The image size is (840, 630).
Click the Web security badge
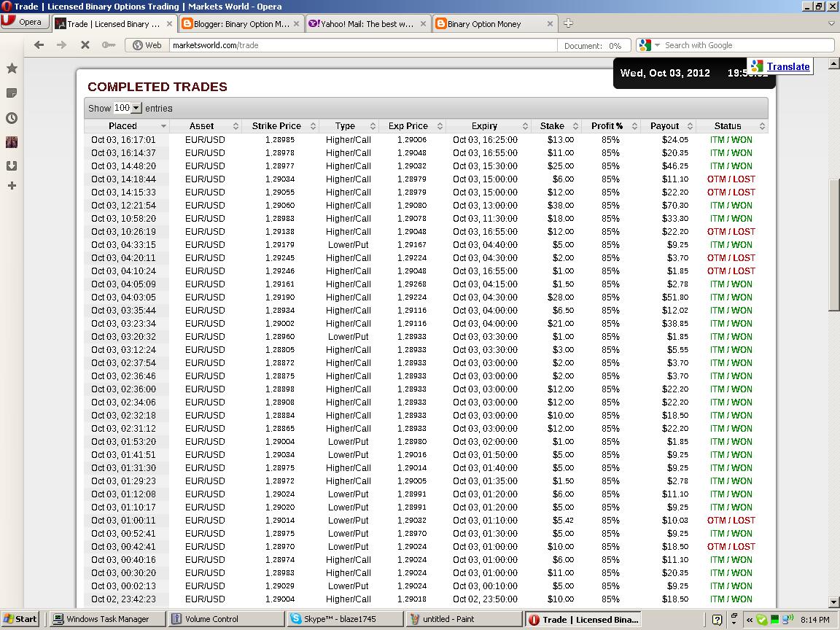(147, 45)
